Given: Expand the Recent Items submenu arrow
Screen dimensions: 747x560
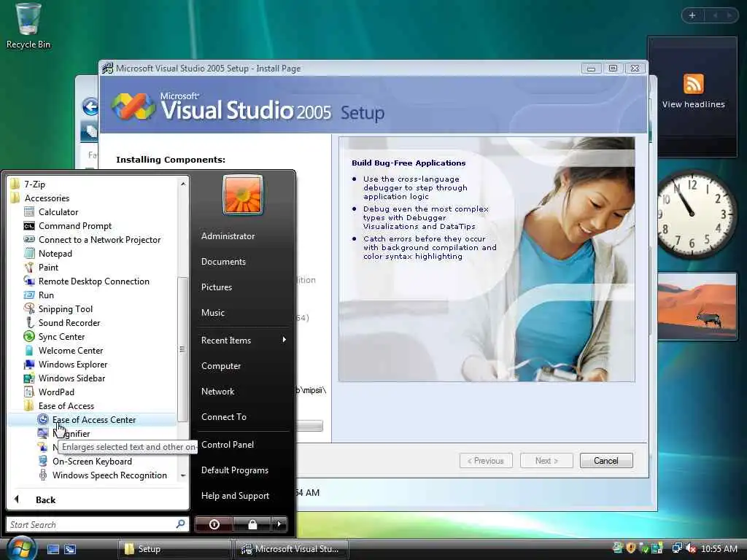Looking at the screenshot, I should [284, 340].
